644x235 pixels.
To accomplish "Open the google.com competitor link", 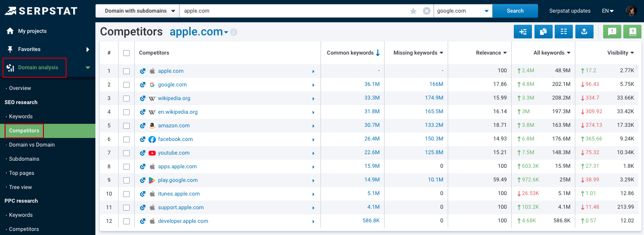I will click(172, 85).
